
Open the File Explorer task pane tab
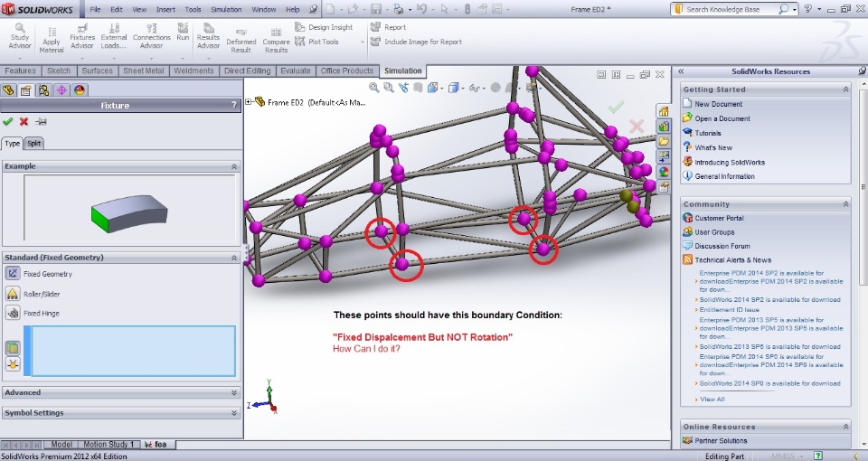tap(663, 142)
